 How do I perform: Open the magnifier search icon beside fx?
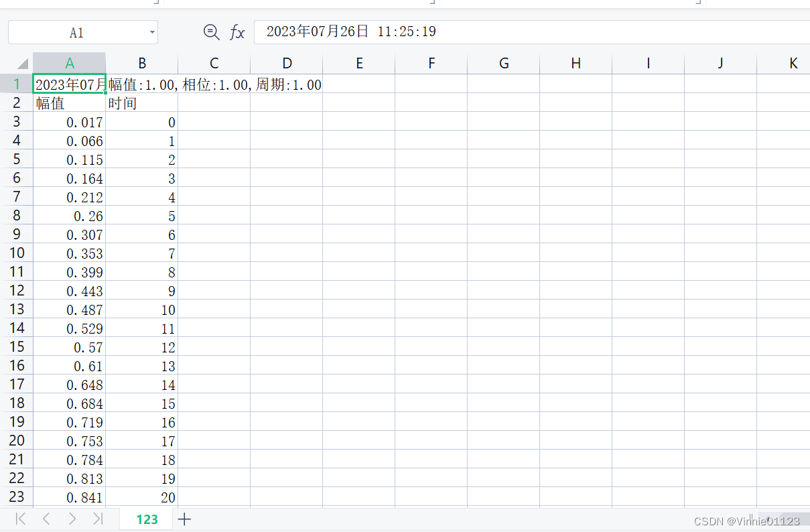pos(211,31)
